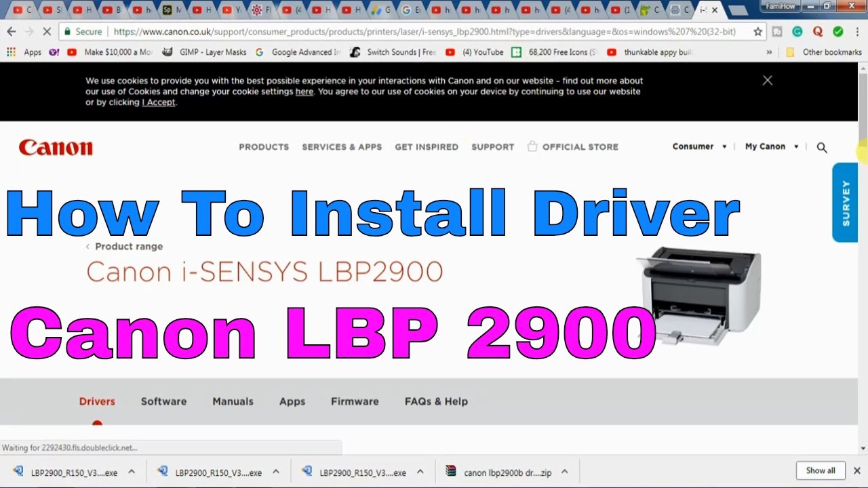Image resolution: width=868 pixels, height=488 pixels.
Task: Open the red Q extension icon
Action: pos(817,31)
